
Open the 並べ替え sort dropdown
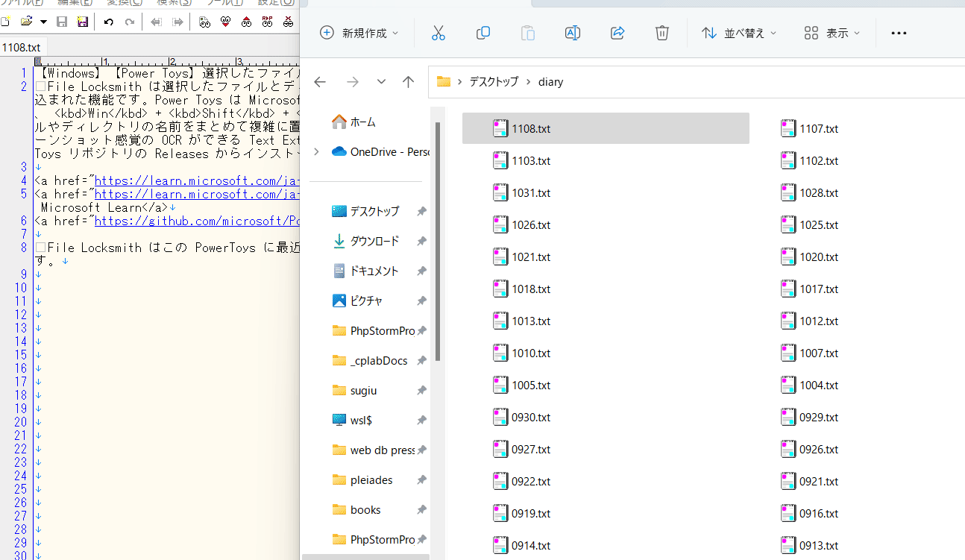[x=739, y=33]
